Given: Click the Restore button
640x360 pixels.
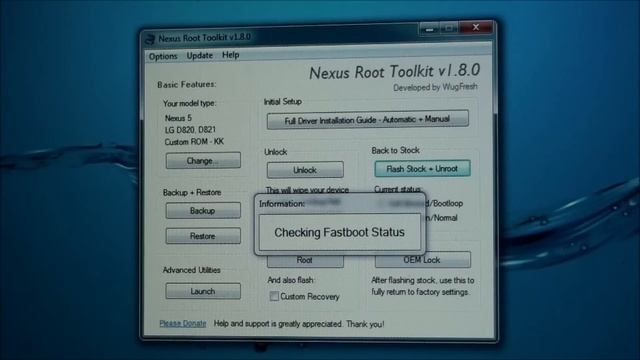Looking at the screenshot, I should coord(203,236).
